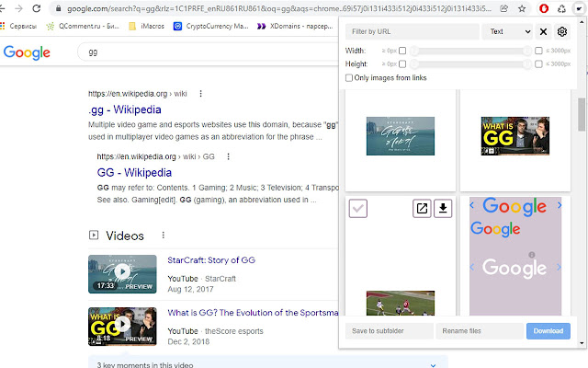Tick the checkmark on the soccer image card
588x368 pixels.
pyautogui.click(x=358, y=209)
